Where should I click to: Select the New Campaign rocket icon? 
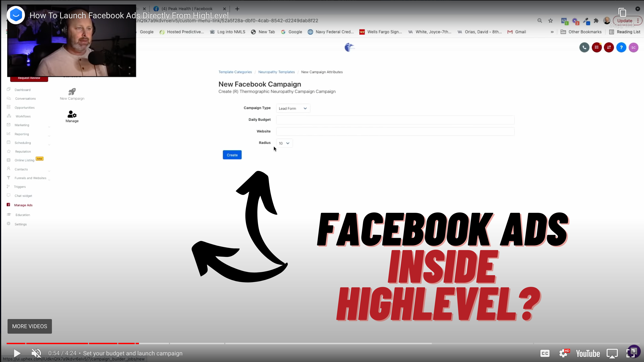point(72,92)
